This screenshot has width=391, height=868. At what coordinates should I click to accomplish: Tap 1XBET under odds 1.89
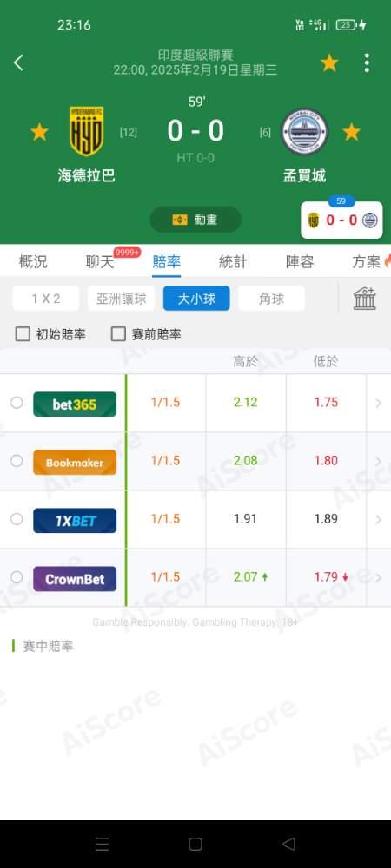click(326, 519)
